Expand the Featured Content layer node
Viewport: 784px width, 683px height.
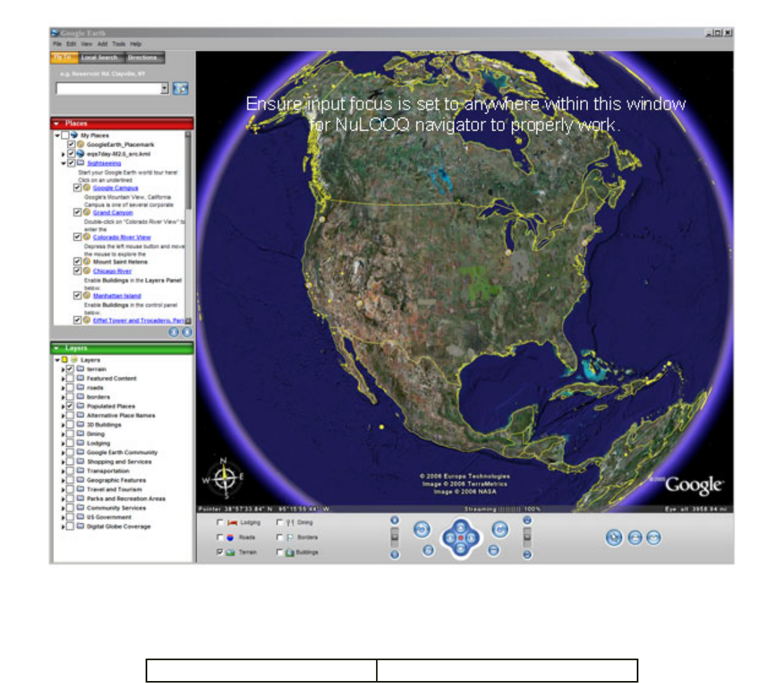point(63,379)
